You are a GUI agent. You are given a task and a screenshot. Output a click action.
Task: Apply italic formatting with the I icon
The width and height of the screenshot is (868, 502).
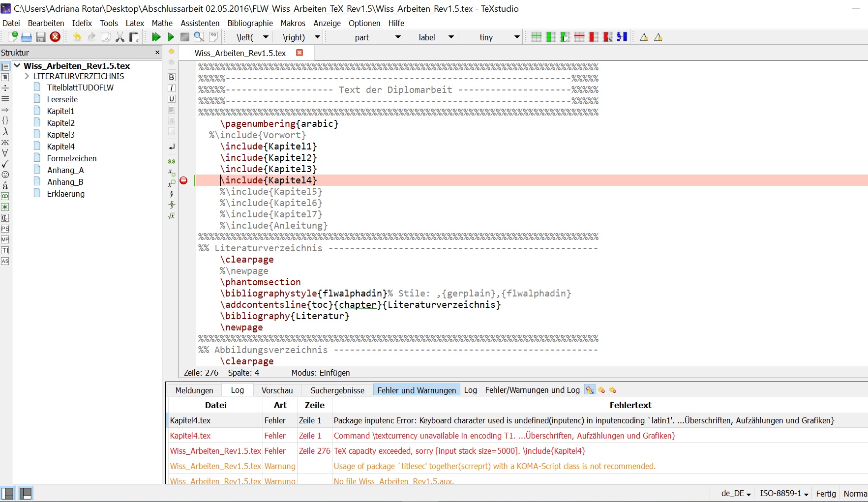click(172, 88)
